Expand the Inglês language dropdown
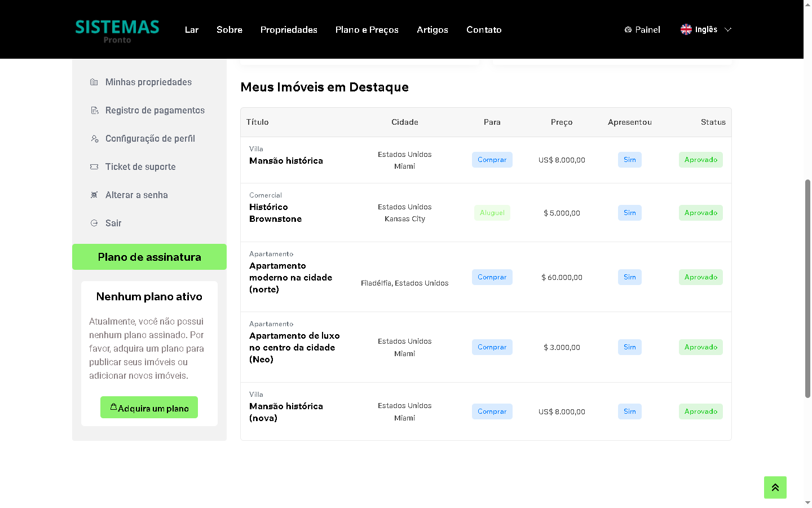This screenshot has width=812, height=508. pyautogui.click(x=727, y=29)
